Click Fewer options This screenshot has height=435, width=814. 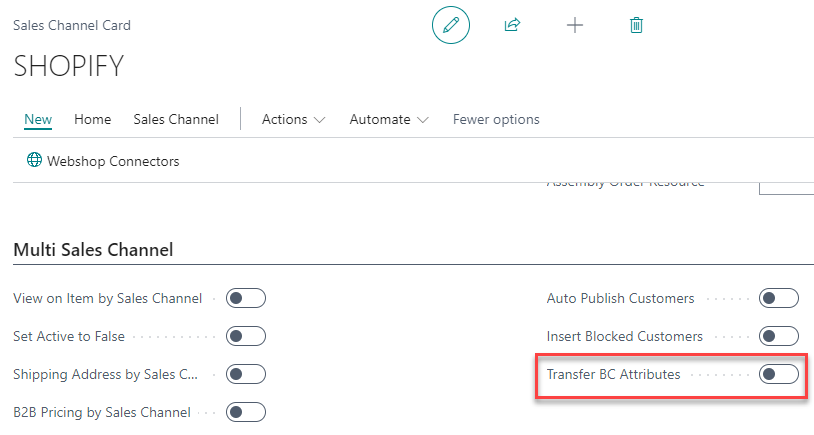click(x=496, y=119)
